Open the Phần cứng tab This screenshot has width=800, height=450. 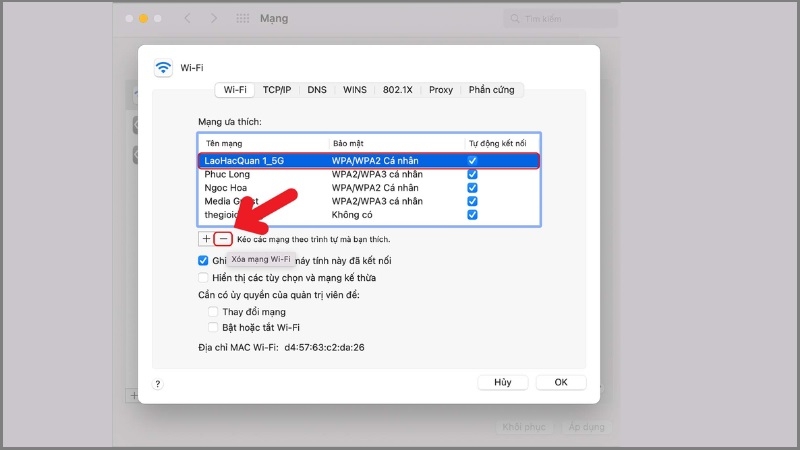click(491, 90)
